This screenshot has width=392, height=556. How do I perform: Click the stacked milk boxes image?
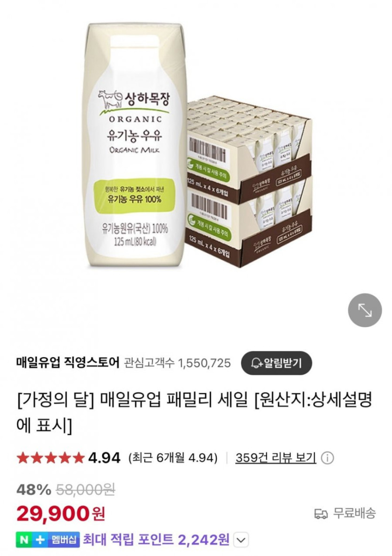click(249, 181)
